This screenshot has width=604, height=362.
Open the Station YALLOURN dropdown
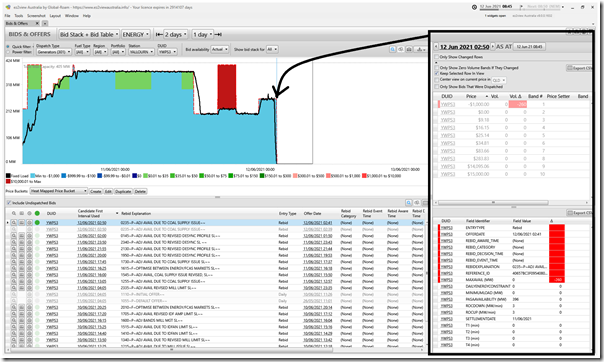(x=141, y=52)
